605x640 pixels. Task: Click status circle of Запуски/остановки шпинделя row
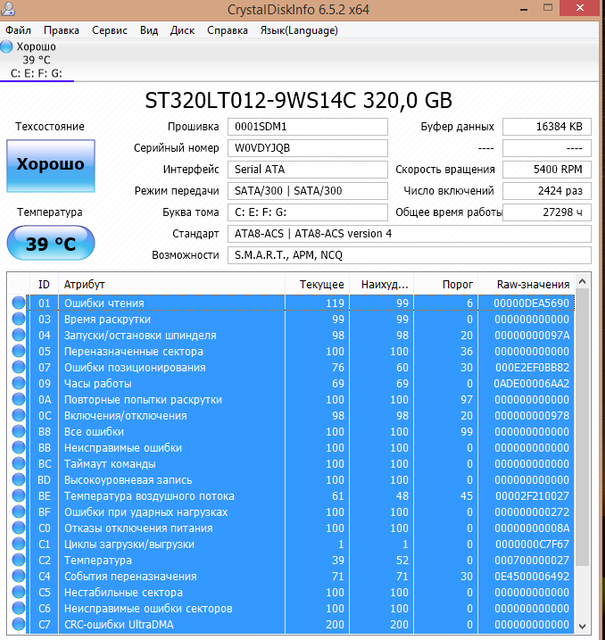click(18, 335)
